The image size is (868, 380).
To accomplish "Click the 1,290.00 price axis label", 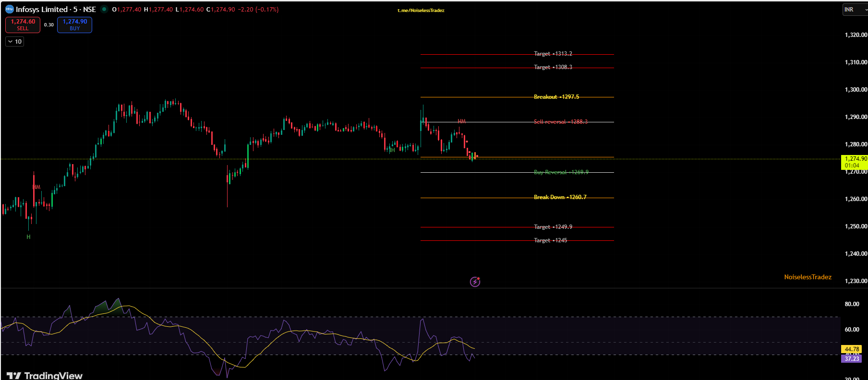I will click(856, 117).
